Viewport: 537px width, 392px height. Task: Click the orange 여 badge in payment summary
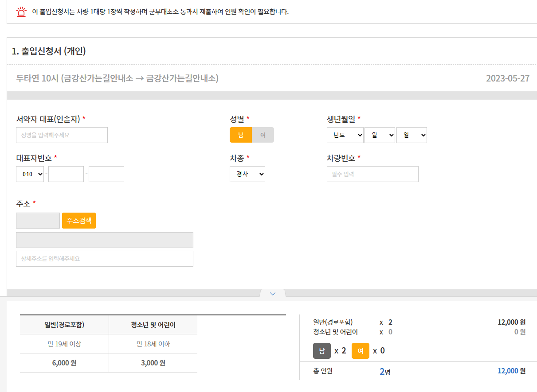click(359, 350)
